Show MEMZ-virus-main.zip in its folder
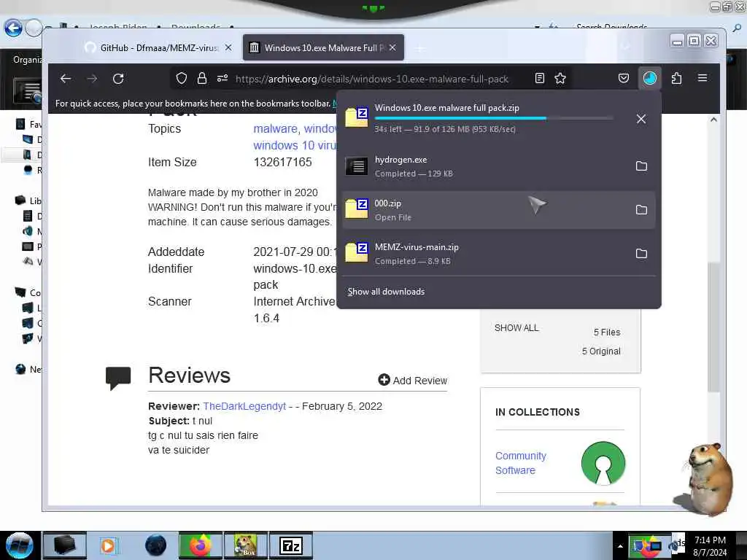 641,253
